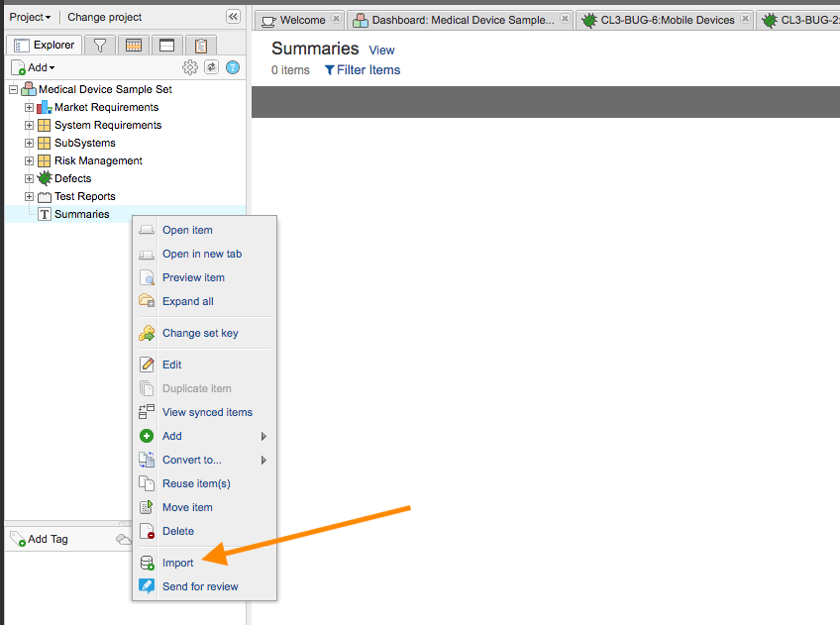The width and height of the screenshot is (840, 625).
Task: Close the Dashboard Medical Device Sample tab
Action: [x=565, y=19]
